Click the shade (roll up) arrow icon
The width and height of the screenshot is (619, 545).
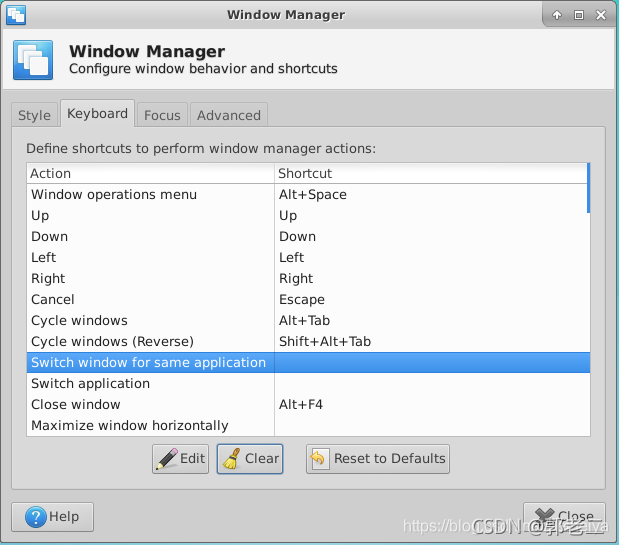[x=557, y=15]
